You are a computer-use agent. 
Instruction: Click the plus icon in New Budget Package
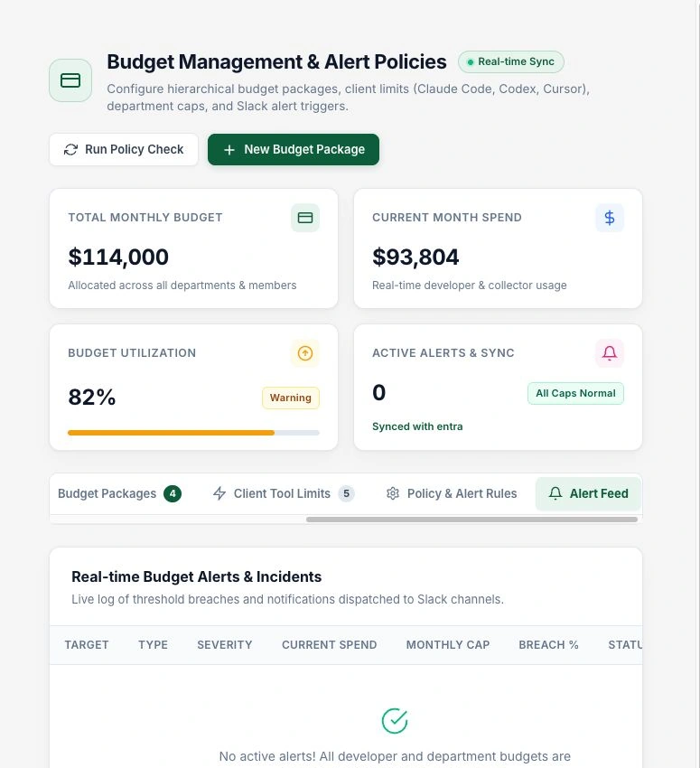click(x=229, y=150)
